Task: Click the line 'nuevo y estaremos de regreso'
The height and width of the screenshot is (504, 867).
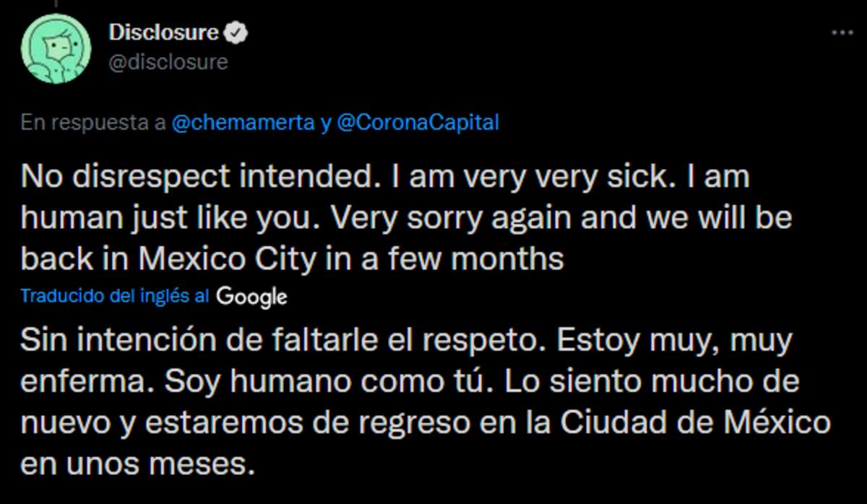Action: coord(426,422)
